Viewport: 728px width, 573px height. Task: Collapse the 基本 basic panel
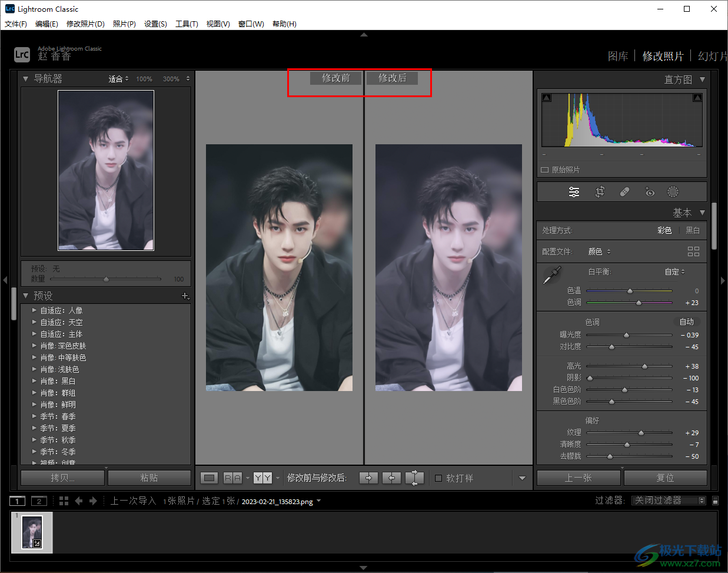(x=702, y=213)
